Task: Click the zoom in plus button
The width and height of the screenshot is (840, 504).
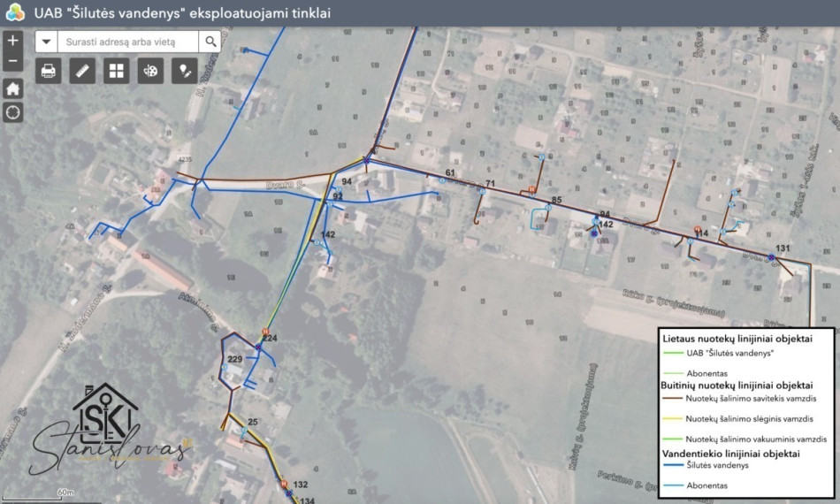Action: (x=13, y=41)
